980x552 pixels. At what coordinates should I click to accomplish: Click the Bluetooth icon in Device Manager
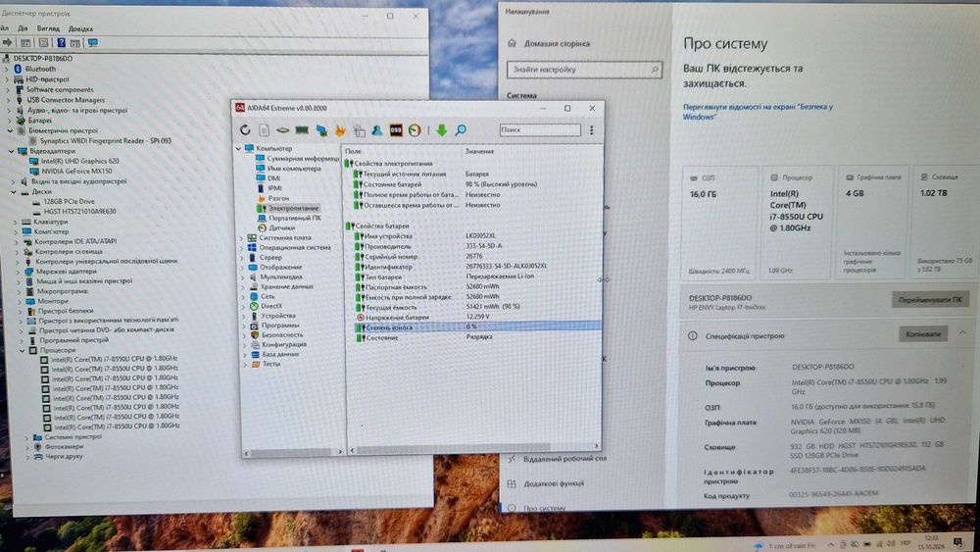(x=18, y=69)
